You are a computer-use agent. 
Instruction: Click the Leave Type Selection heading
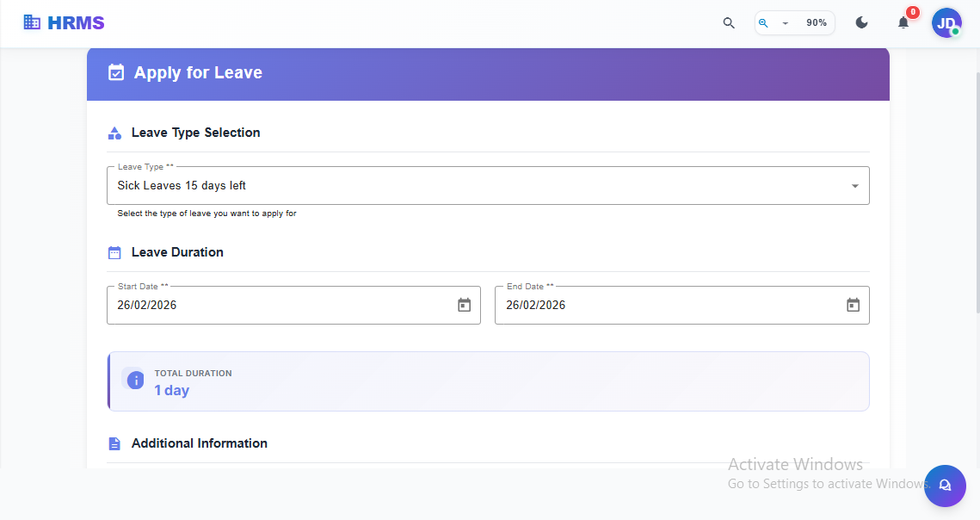click(195, 133)
